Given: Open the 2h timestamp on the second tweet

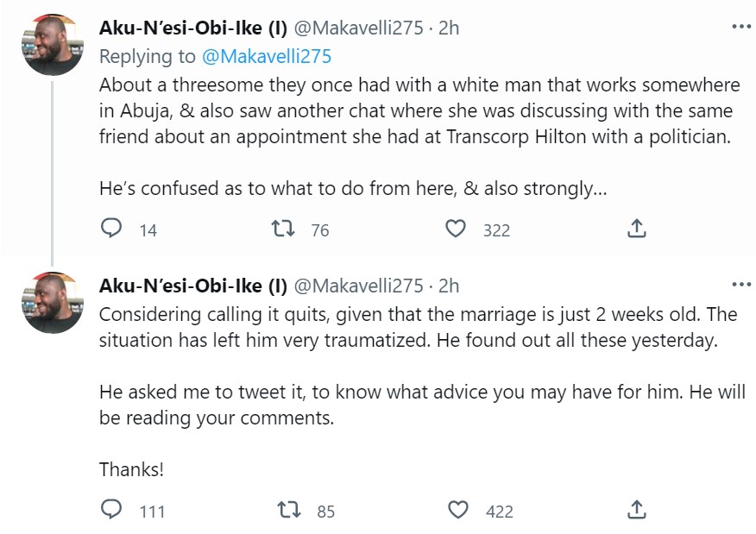Looking at the screenshot, I should [449, 286].
